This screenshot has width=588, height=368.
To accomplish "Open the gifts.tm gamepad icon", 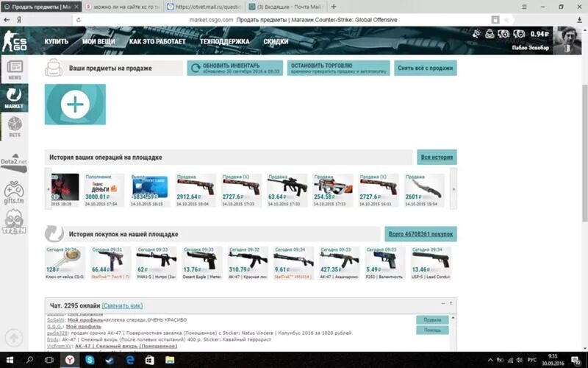I will pyautogui.click(x=14, y=192).
